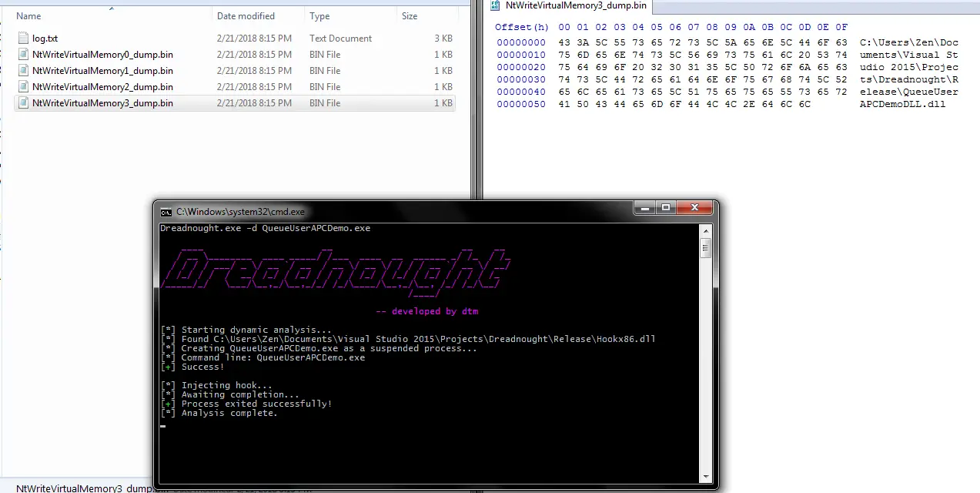The image size is (980, 493).
Task: Click the cmd.exe title bar icon
Action: point(166,212)
